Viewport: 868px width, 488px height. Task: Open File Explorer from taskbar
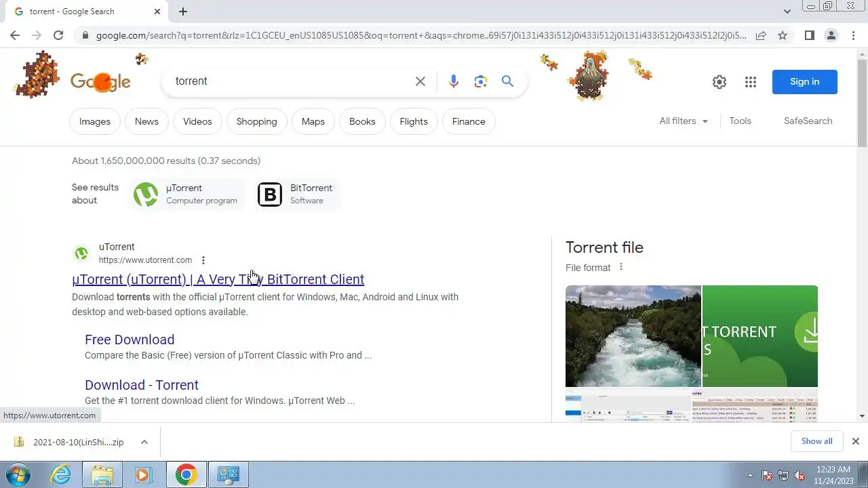click(x=102, y=474)
